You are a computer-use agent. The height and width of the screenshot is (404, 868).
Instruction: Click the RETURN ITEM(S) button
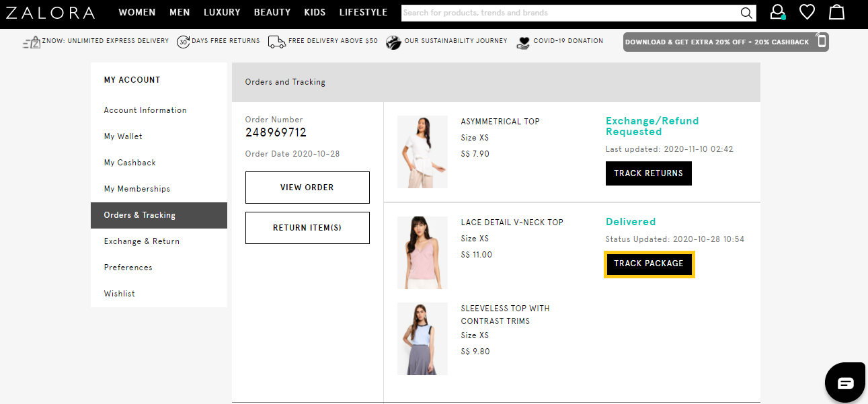tap(307, 227)
